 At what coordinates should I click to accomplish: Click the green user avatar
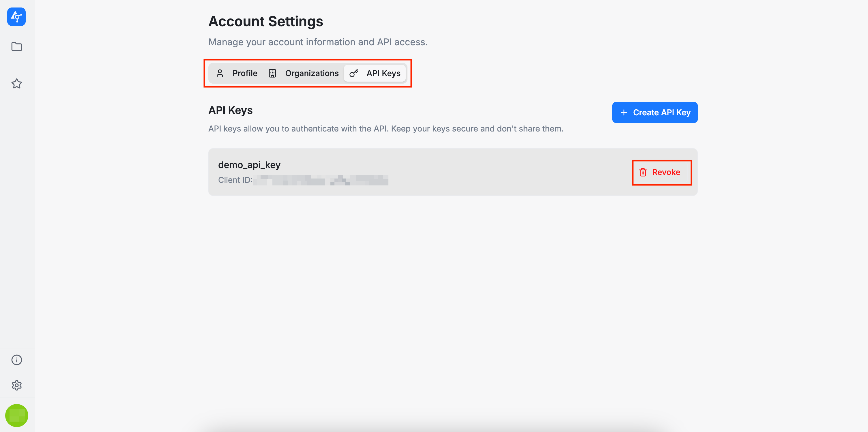click(x=16, y=415)
